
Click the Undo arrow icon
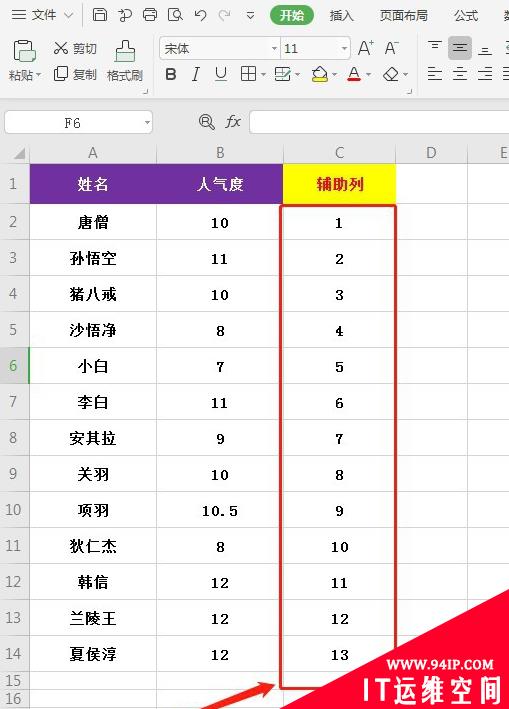[200, 15]
